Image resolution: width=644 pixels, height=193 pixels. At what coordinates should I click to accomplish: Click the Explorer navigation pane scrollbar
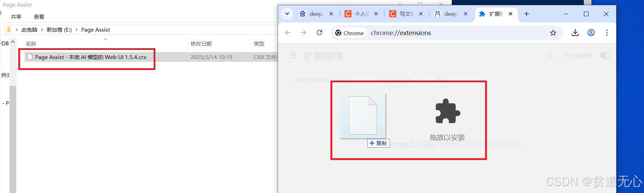pos(13,139)
